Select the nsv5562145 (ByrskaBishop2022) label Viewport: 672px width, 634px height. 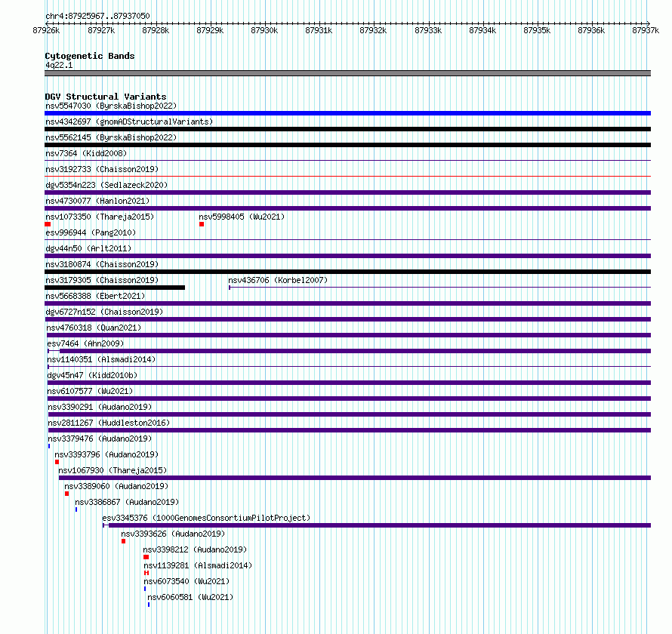(x=111, y=137)
